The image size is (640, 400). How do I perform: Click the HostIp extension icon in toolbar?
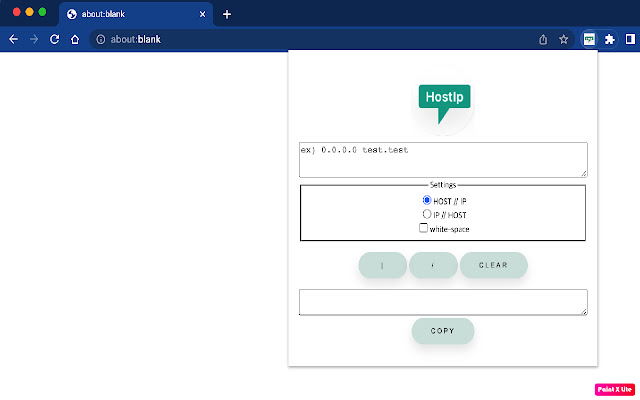pos(589,39)
